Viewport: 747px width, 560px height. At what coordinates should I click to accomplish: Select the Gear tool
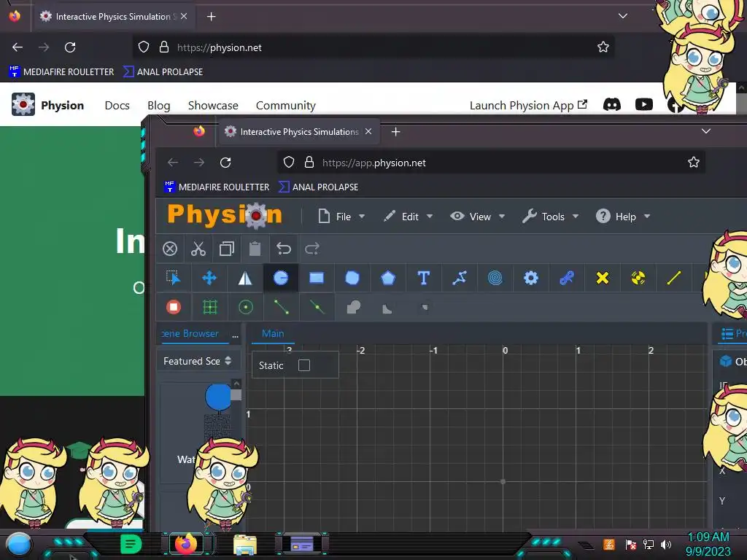pos(531,278)
